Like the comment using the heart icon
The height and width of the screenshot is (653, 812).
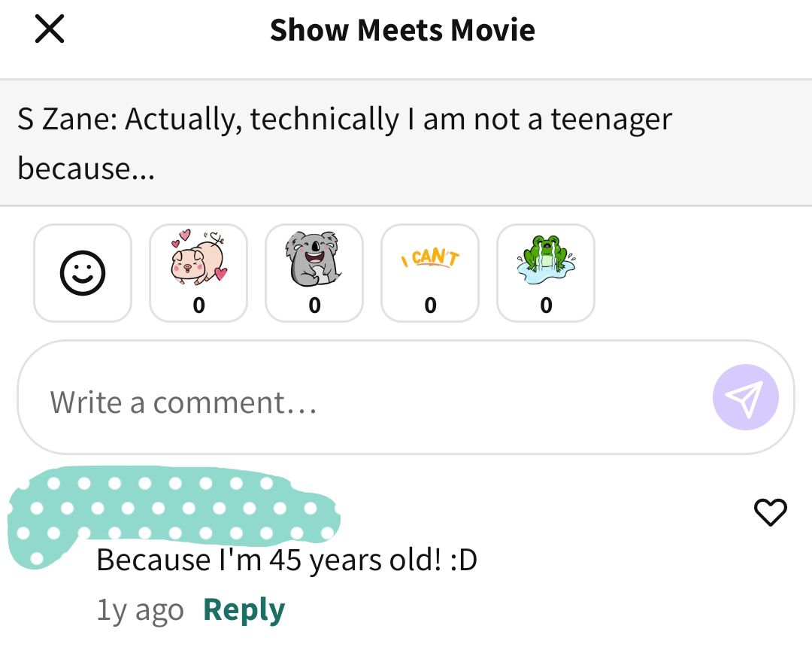(x=770, y=512)
